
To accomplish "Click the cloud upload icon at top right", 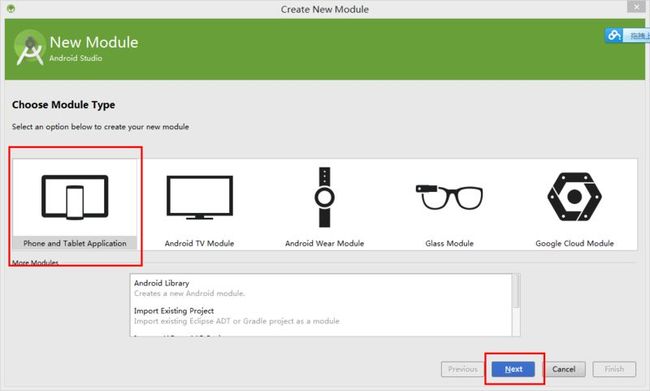I will coord(614,35).
